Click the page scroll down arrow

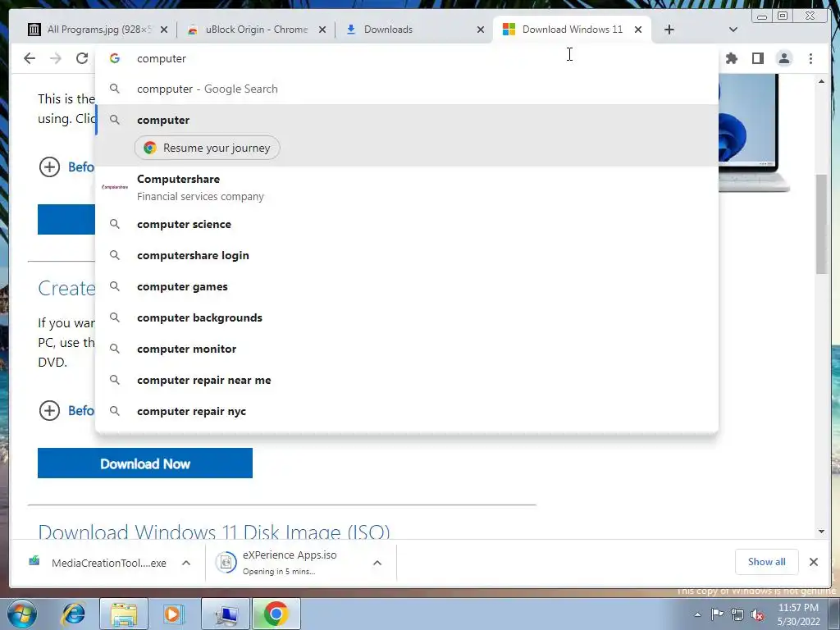click(x=821, y=532)
